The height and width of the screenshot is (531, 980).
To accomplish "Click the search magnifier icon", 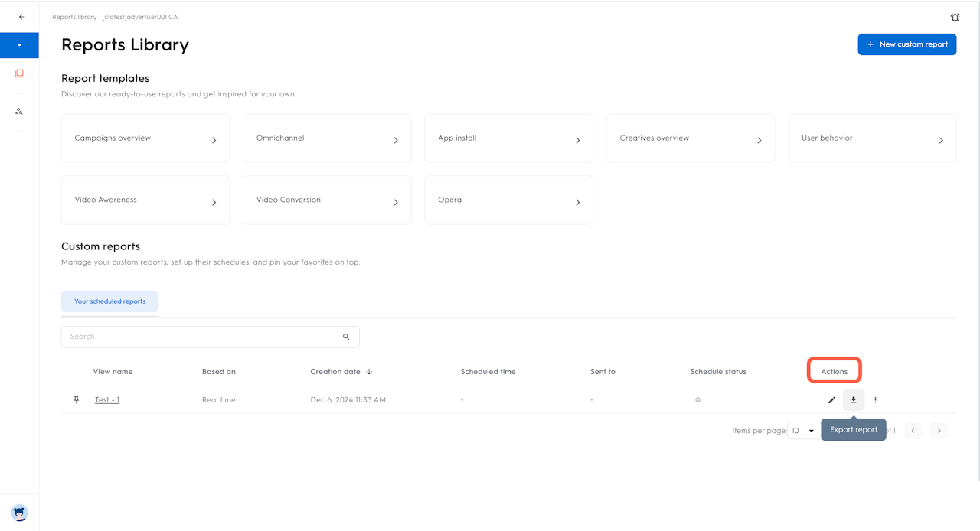I will (x=346, y=337).
